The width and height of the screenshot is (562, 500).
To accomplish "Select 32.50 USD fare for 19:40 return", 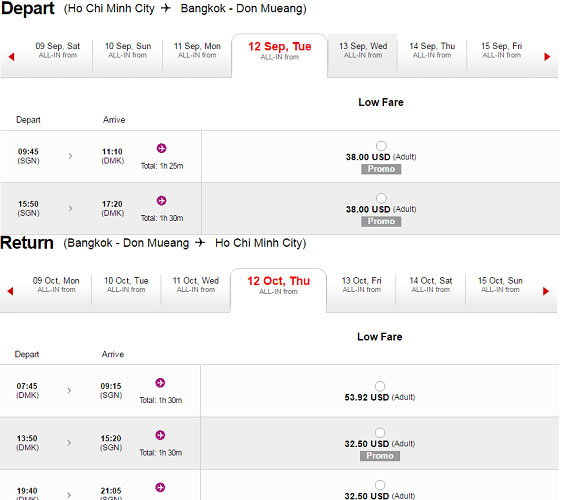I will click(x=380, y=485).
